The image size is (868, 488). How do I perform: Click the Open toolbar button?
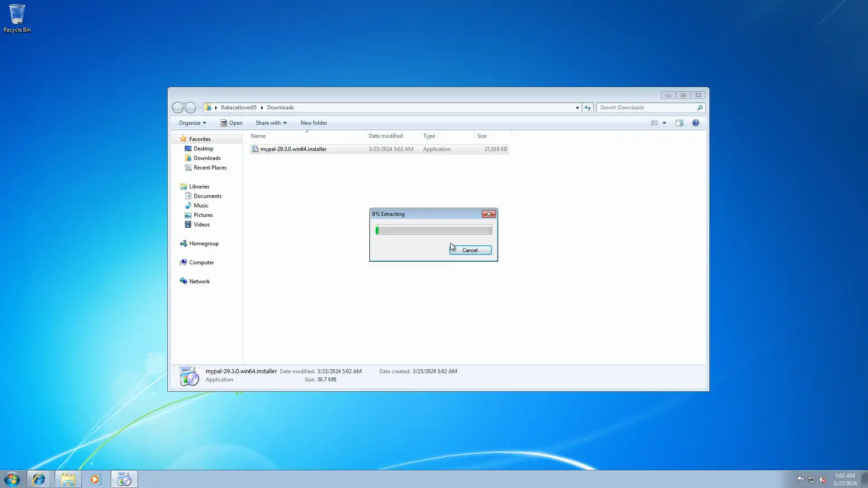pos(231,123)
